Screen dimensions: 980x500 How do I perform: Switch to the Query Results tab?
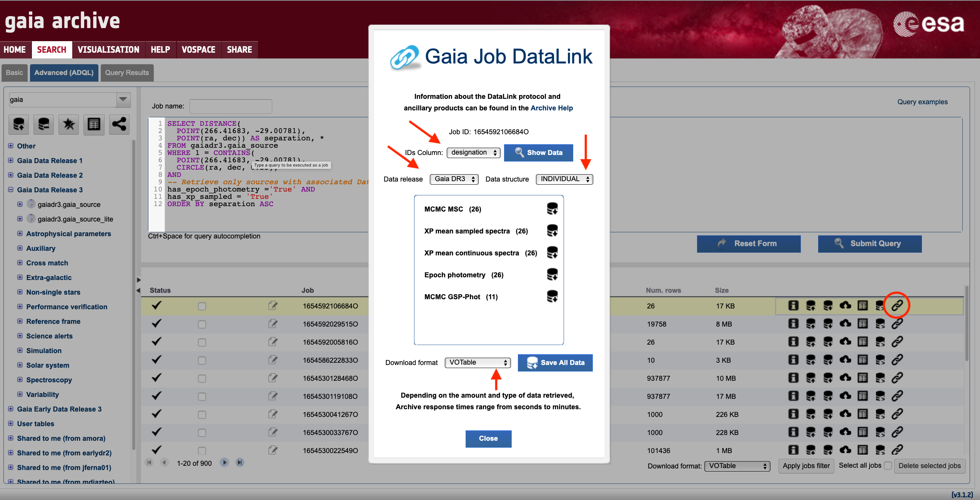127,73
